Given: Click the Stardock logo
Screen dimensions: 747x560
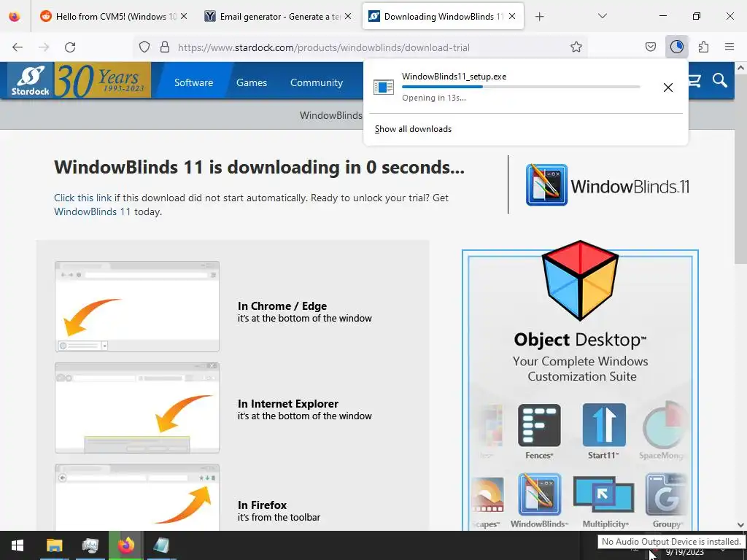Looking at the screenshot, I should tap(30, 80).
